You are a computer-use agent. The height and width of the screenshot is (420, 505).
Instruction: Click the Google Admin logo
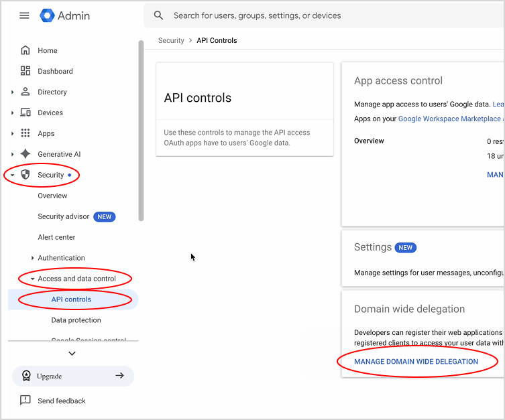click(65, 15)
